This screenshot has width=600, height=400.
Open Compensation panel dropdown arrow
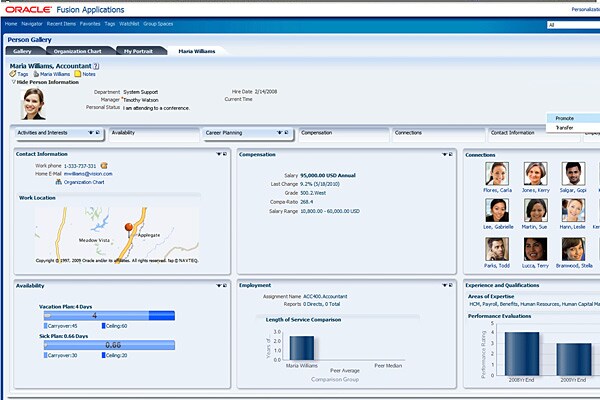click(445, 154)
